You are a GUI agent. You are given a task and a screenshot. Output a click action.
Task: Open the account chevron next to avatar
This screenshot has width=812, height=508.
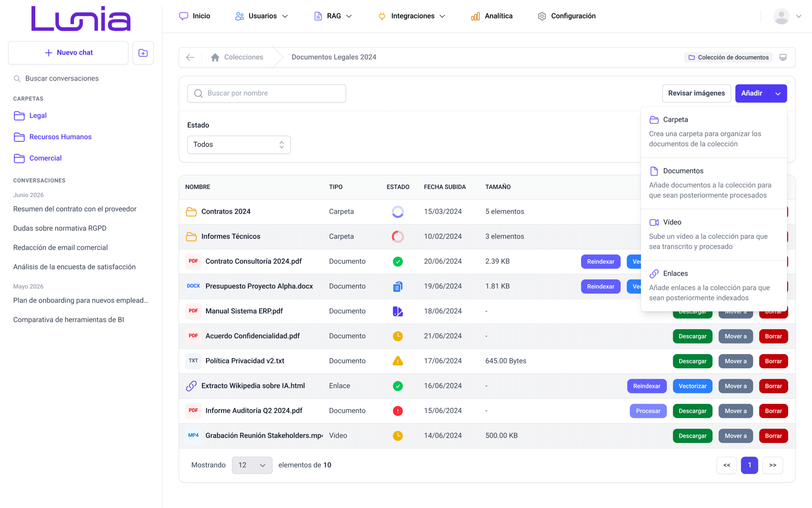799,16
